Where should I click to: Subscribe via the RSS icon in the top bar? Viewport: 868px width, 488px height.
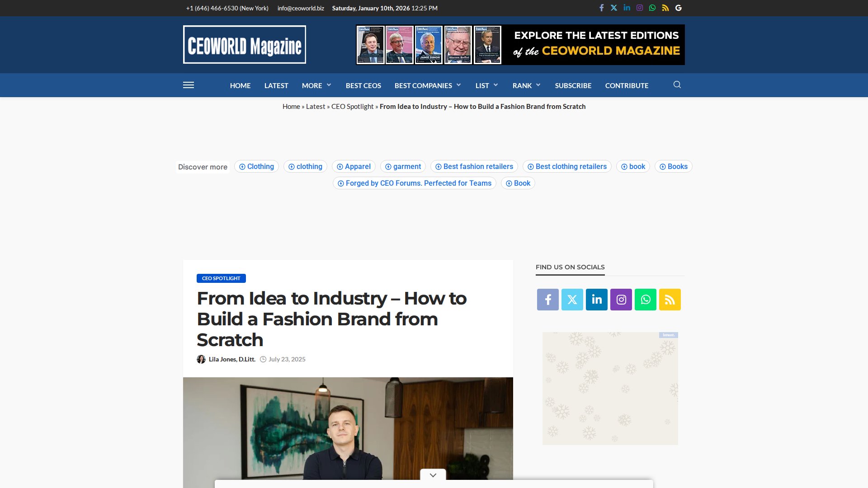665,8
